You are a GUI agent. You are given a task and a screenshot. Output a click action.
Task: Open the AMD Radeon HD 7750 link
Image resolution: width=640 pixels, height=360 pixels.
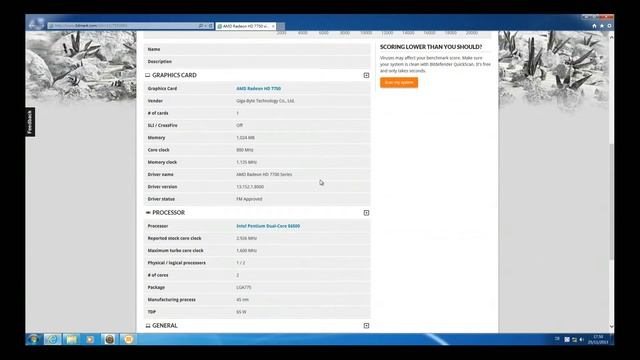pos(258,89)
